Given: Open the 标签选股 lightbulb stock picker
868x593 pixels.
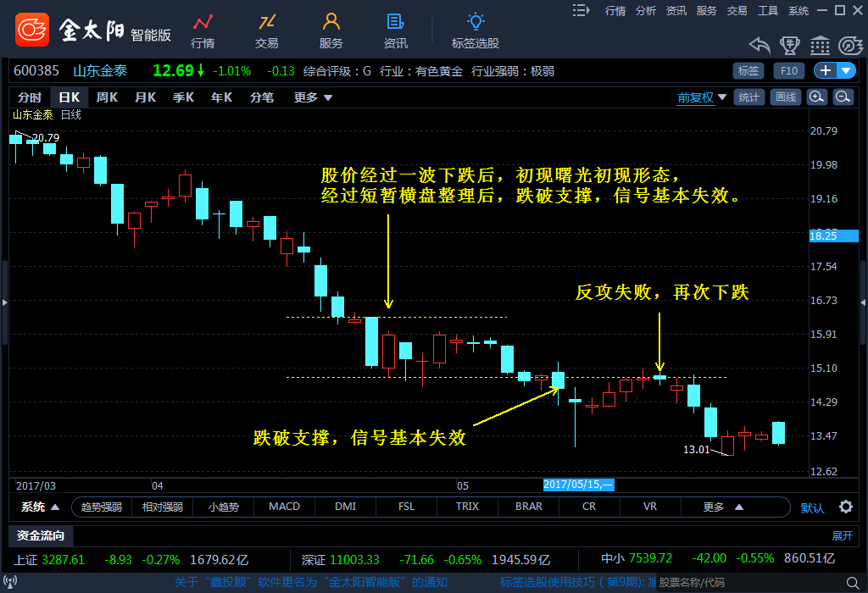Looking at the screenshot, I should click(x=476, y=30).
